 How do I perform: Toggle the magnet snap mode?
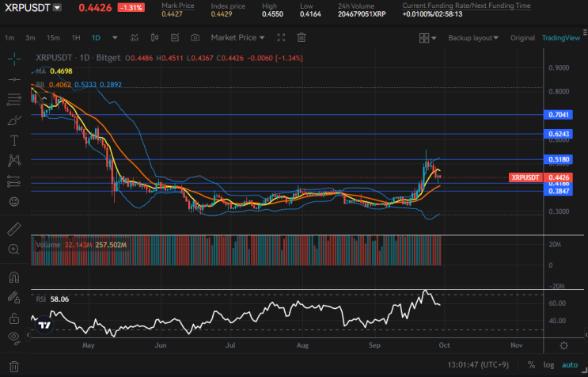[x=14, y=277]
